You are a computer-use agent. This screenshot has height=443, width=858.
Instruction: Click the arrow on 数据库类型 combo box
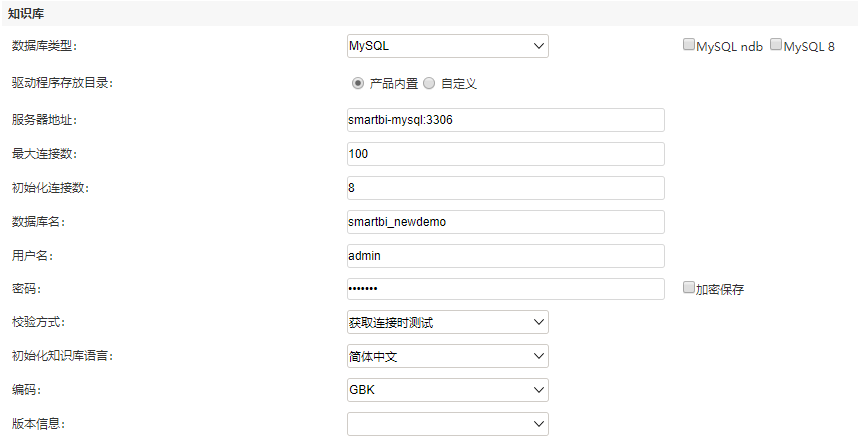[x=538, y=46]
